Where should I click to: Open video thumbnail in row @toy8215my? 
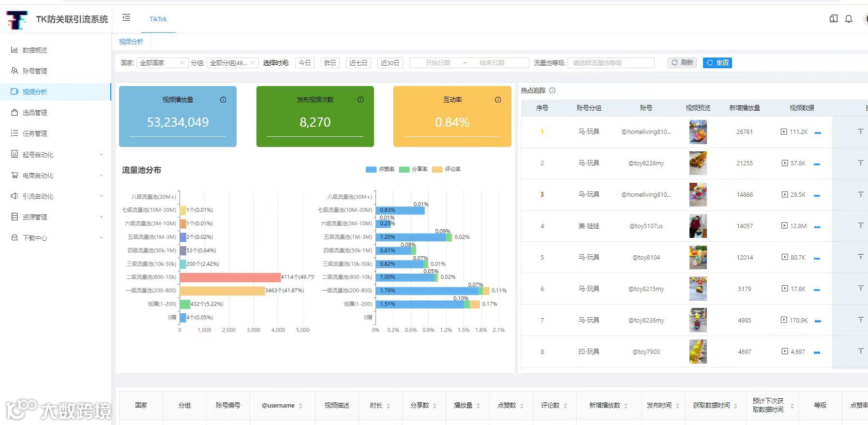click(698, 289)
